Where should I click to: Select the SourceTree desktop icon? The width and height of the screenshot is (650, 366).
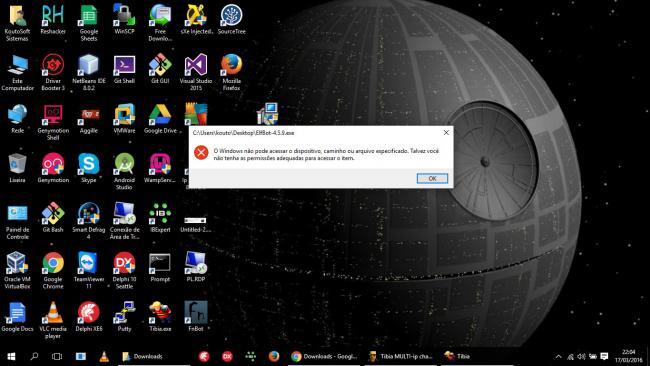pyautogui.click(x=231, y=19)
